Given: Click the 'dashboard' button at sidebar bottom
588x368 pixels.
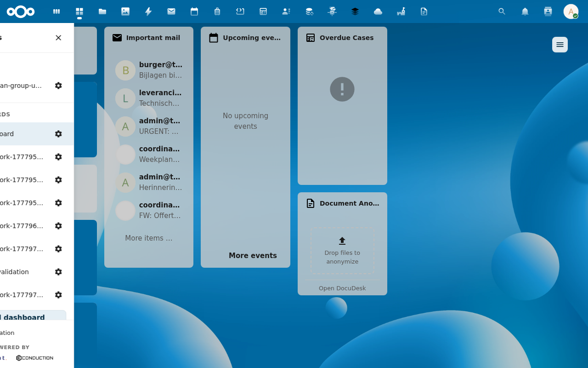Looking at the screenshot, I should coord(33,316).
